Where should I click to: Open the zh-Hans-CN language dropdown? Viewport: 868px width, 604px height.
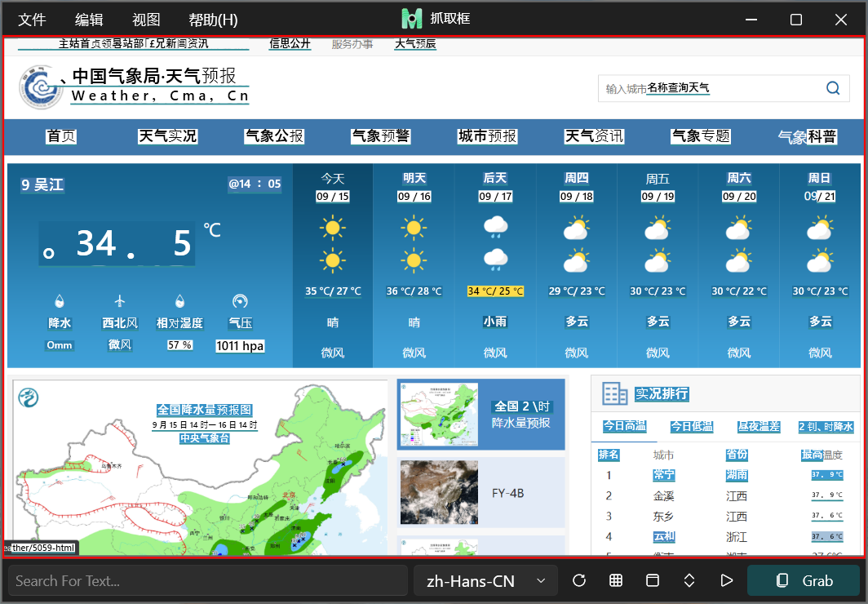485,580
